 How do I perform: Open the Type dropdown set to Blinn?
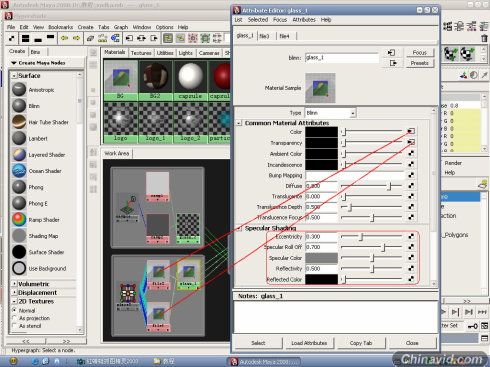coord(330,113)
